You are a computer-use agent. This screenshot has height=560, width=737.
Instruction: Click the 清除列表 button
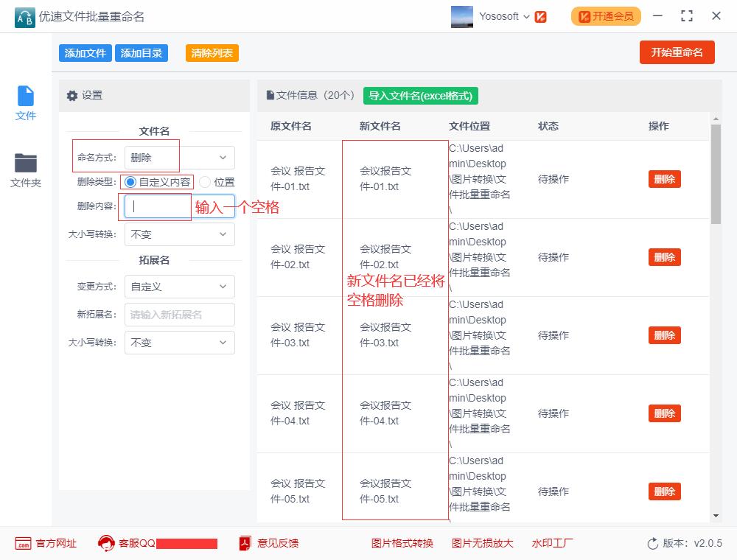(x=212, y=53)
